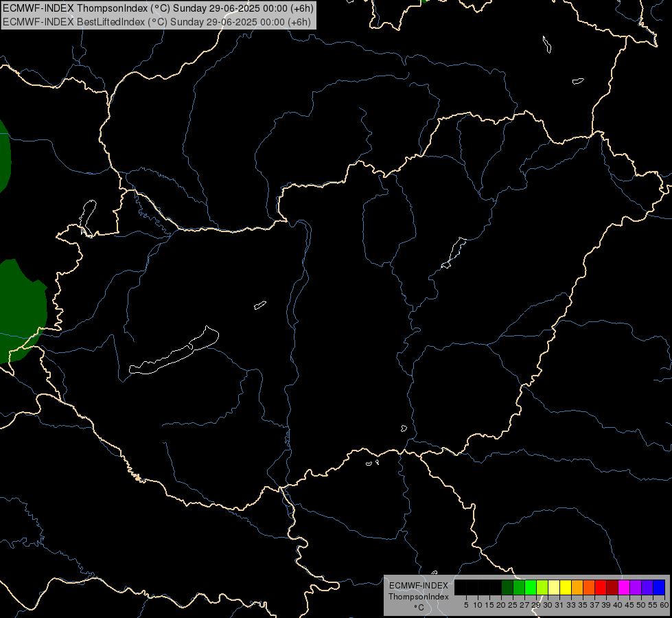
Task: Click the orange-red 35–37 legend swatch
Action: click(x=589, y=587)
